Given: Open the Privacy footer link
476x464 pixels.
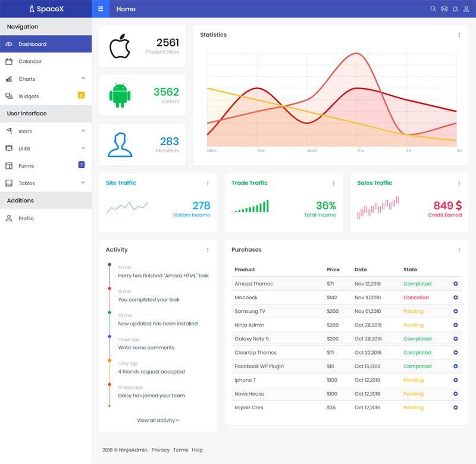Looking at the screenshot, I should [x=160, y=450].
